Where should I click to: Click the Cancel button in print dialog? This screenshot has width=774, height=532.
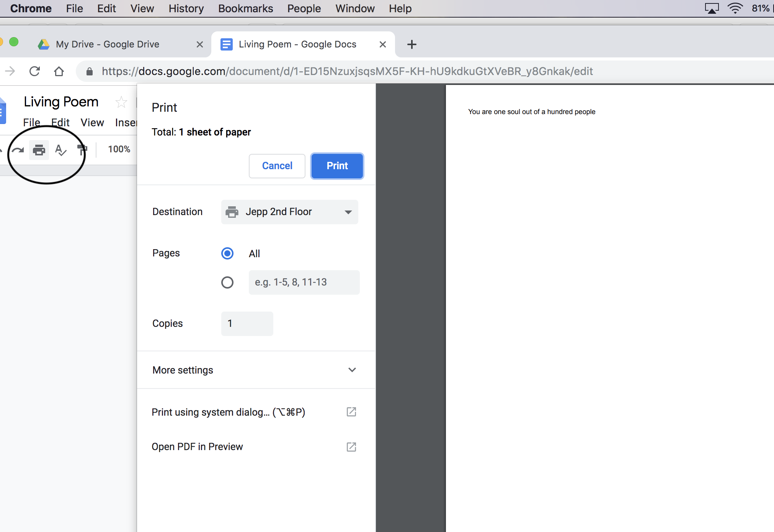[277, 166]
